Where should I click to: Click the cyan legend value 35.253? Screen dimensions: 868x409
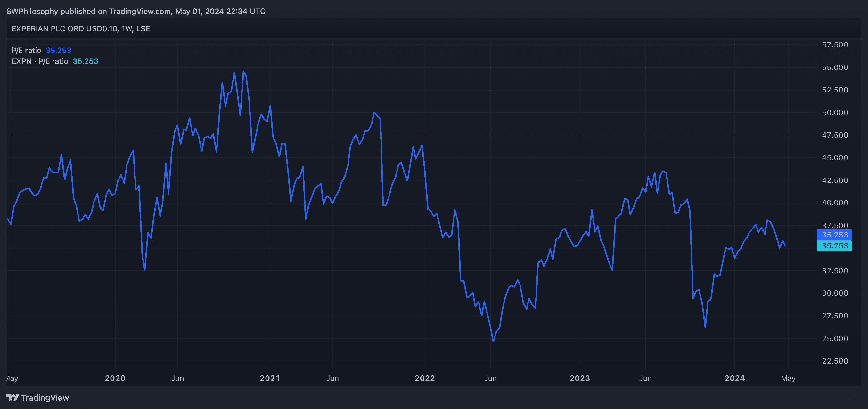(85, 61)
